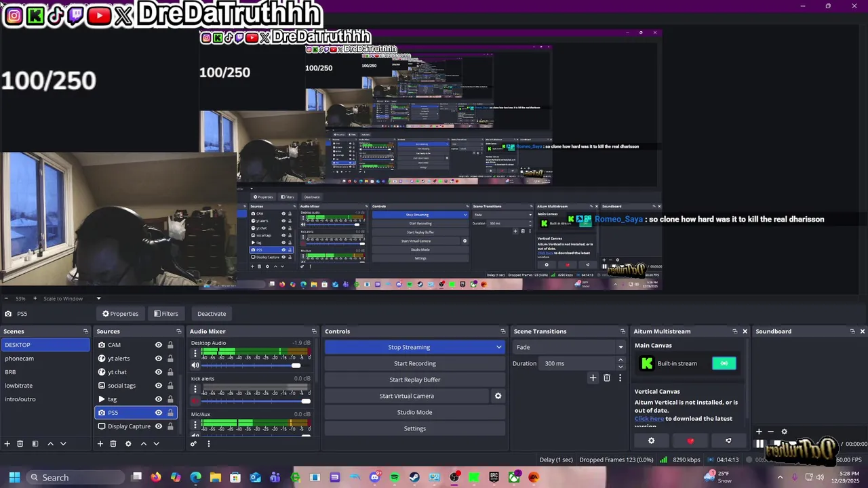
Task: Hide the PS5 source
Action: pos(159,413)
